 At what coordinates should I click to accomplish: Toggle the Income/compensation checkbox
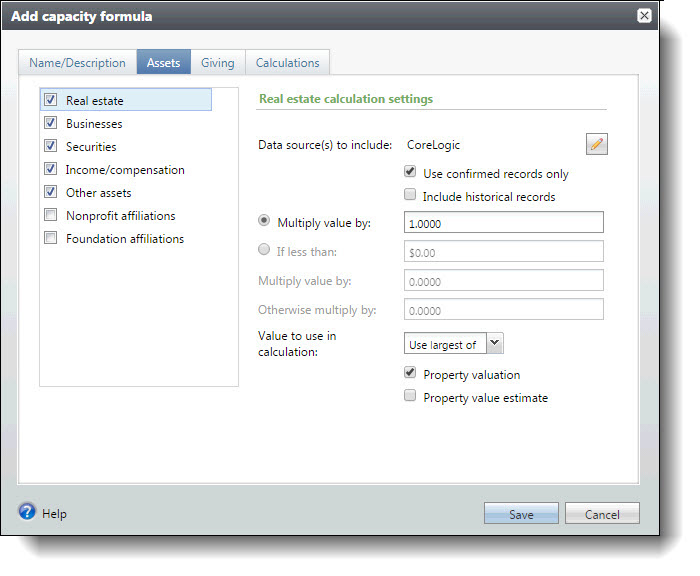pos(50,169)
